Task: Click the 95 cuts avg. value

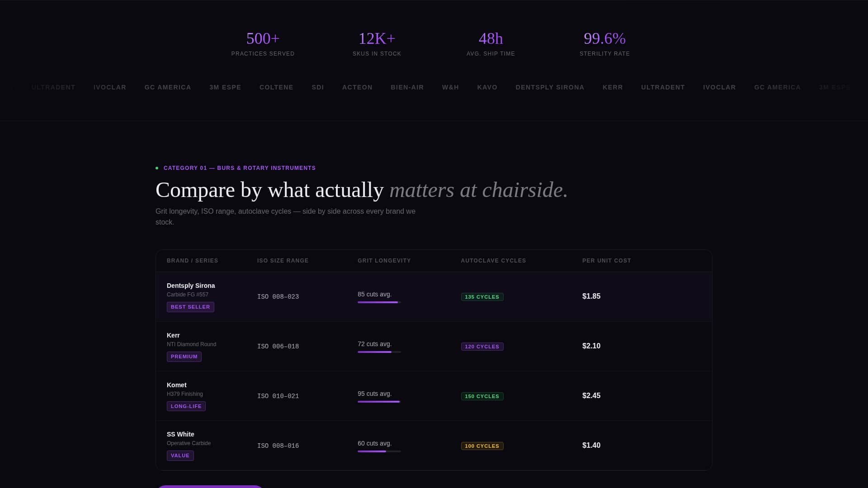Action: [375, 394]
